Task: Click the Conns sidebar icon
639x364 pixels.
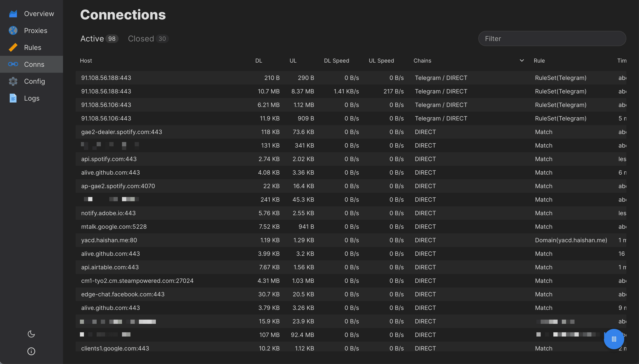Action: click(13, 64)
